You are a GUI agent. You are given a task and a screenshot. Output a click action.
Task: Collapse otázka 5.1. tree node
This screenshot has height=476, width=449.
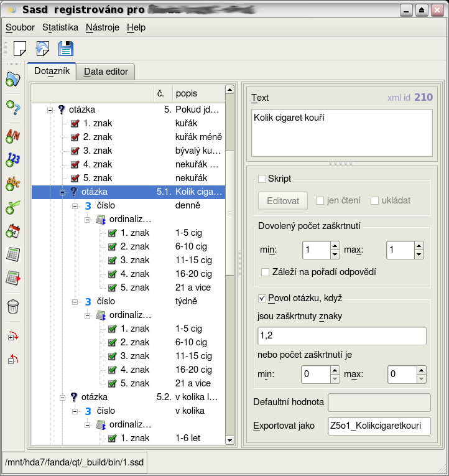click(62, 192)
